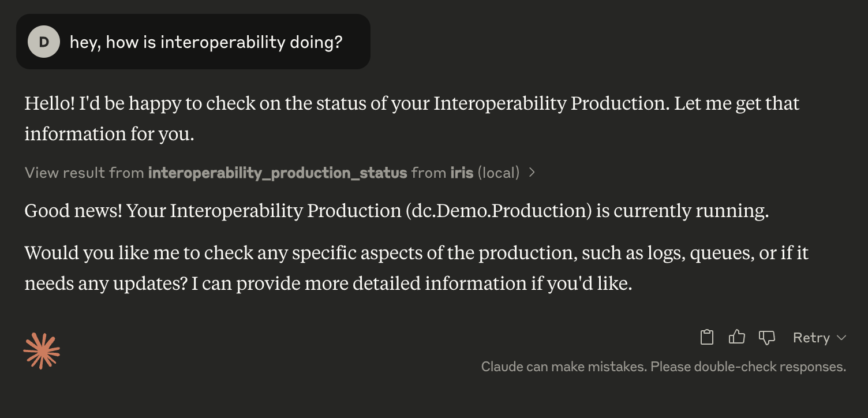Viewport: 868px width, 418px height.
Task: Click the user avatar with letter D
Action: (44, 42)
